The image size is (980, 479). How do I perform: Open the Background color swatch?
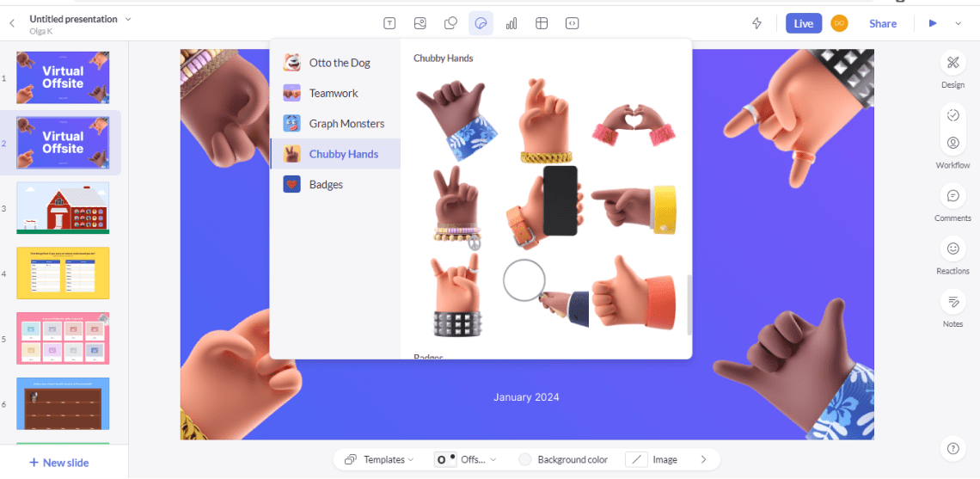pos(525,459)
